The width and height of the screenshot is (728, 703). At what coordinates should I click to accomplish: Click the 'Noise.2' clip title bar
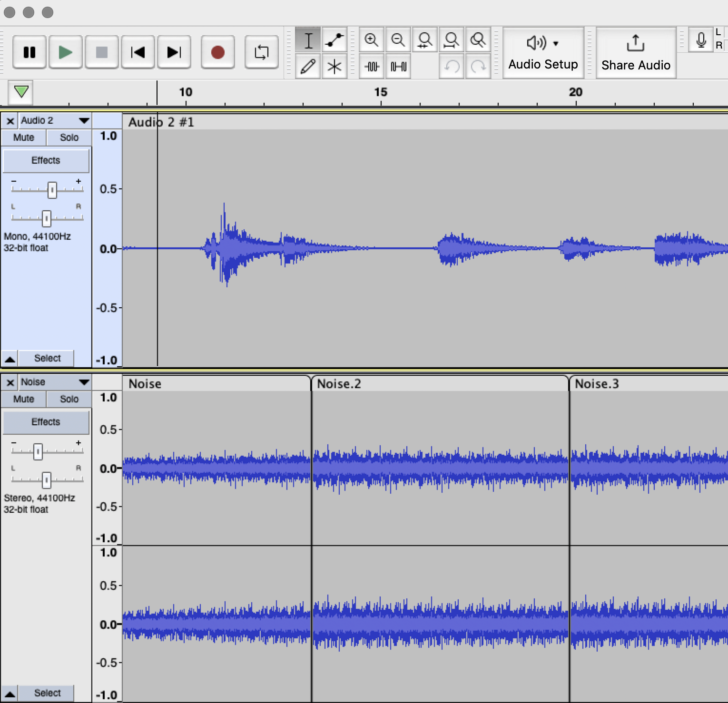click(440, 383)
